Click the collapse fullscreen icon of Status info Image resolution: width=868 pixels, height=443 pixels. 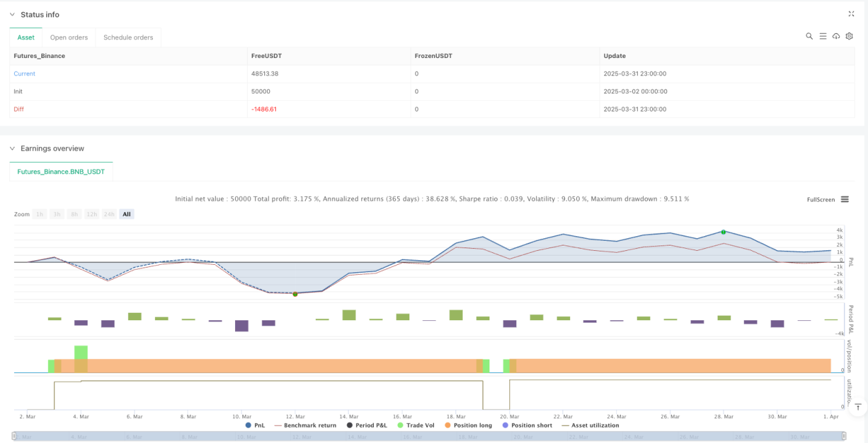[851, 13]
